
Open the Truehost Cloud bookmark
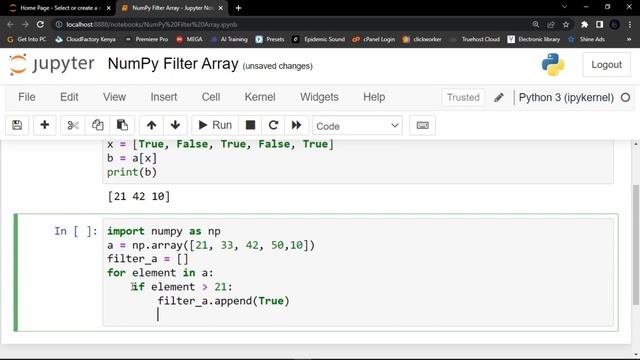(x=474, y=39)
